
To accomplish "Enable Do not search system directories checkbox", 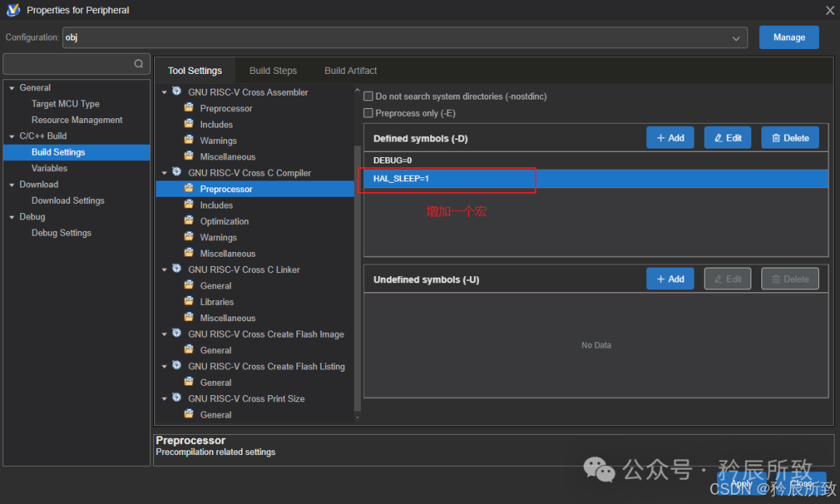I will tap(368, 96).
